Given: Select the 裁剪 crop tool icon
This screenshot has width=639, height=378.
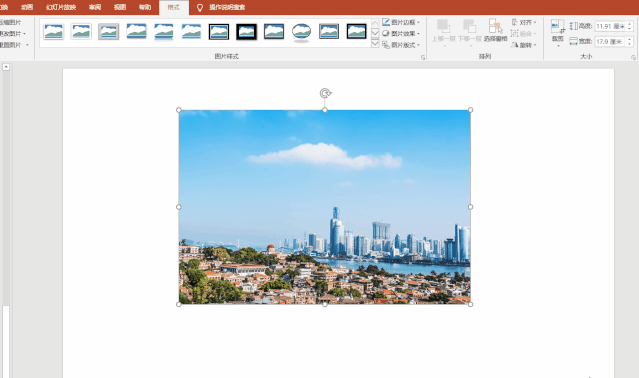Looking at the screenshot, I should (557, 26).
